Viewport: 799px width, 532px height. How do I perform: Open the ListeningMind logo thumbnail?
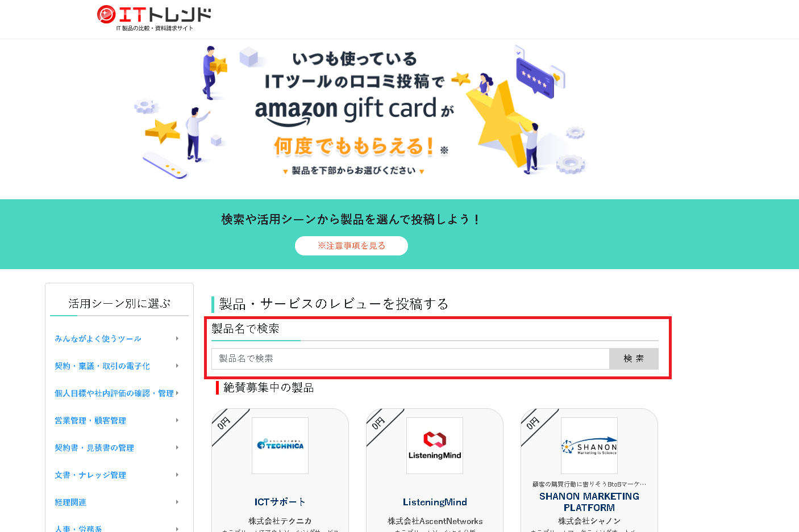435,446
